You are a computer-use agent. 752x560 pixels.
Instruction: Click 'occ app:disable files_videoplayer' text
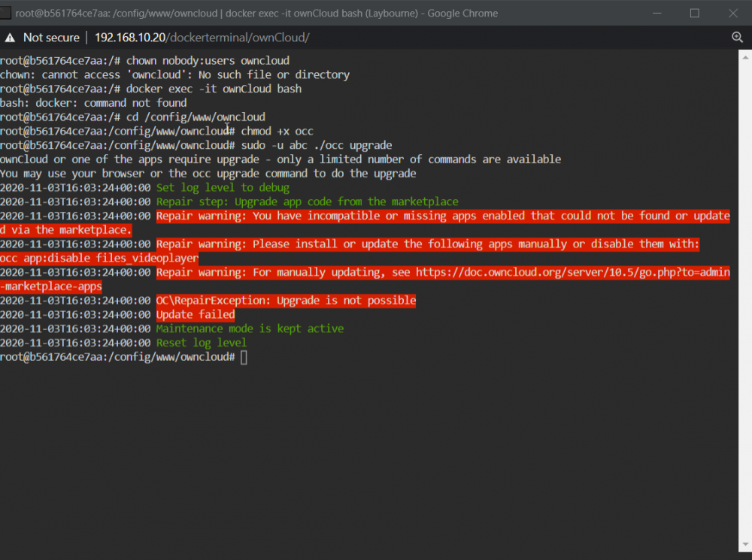click(x=99, y=258)
